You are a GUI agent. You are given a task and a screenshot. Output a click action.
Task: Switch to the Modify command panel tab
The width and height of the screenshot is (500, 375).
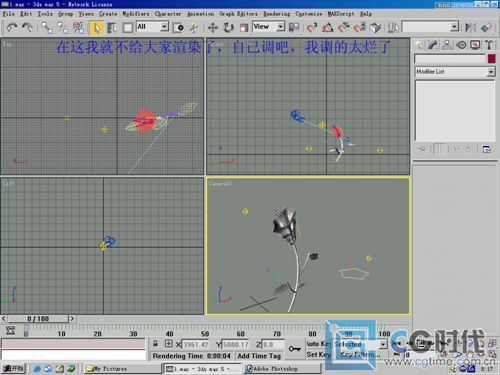point(433,45)
